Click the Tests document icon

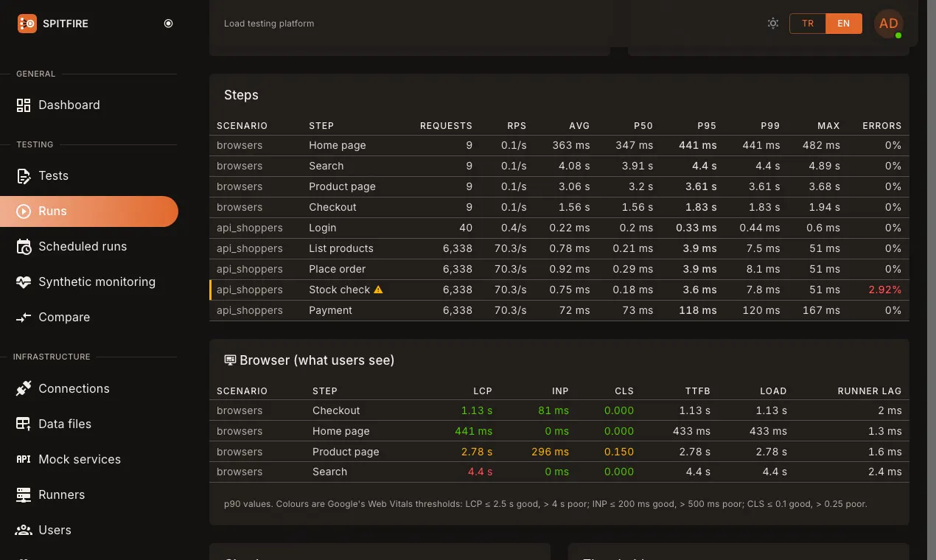tap(24, 175)
